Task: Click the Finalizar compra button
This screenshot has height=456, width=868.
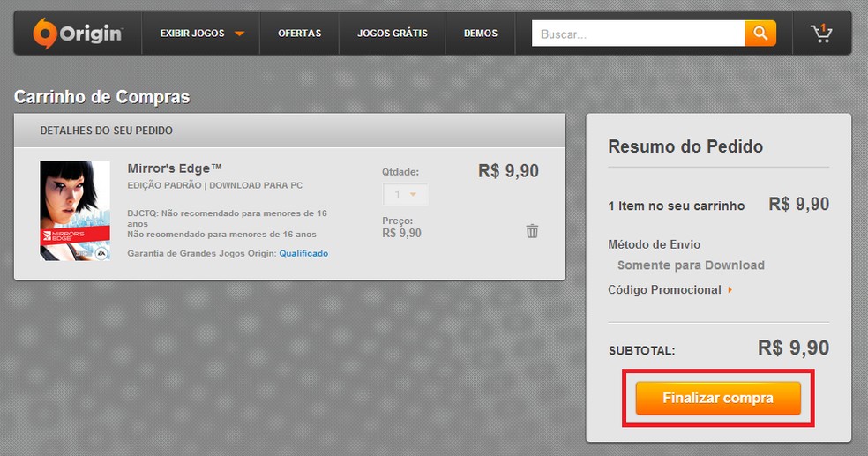Action: 718,398
